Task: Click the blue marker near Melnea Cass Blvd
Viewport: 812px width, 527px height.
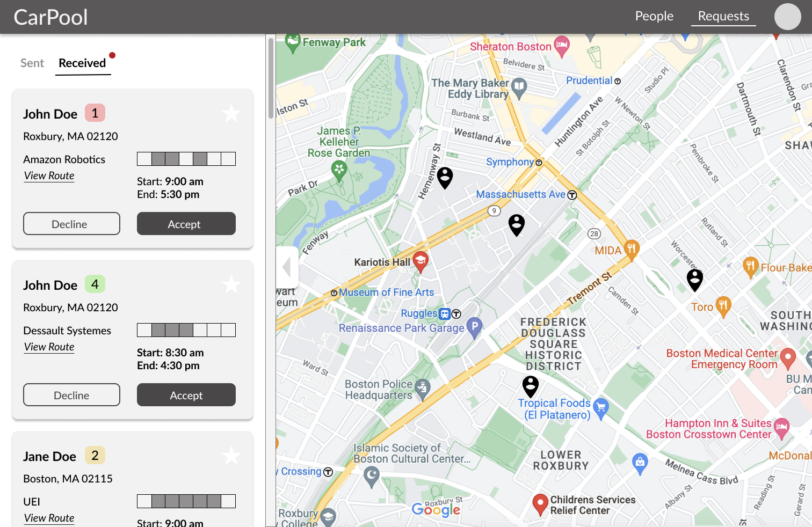Action: (640, 464)
